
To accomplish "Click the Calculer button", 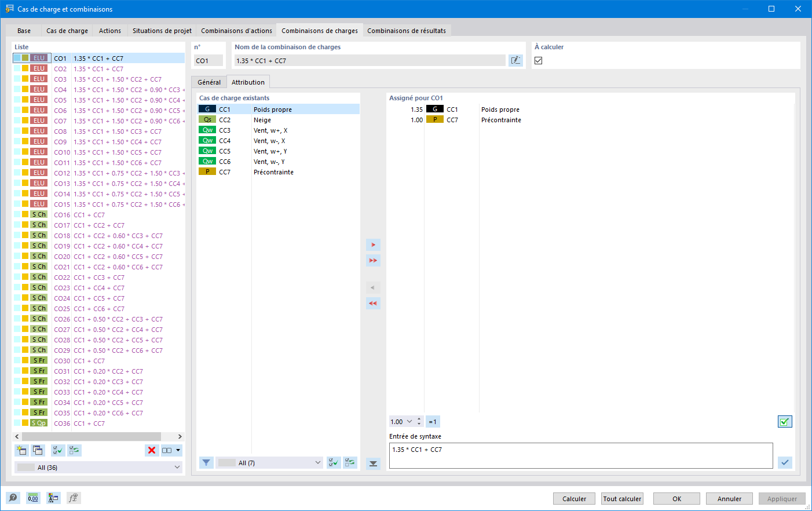I will 575,499.
